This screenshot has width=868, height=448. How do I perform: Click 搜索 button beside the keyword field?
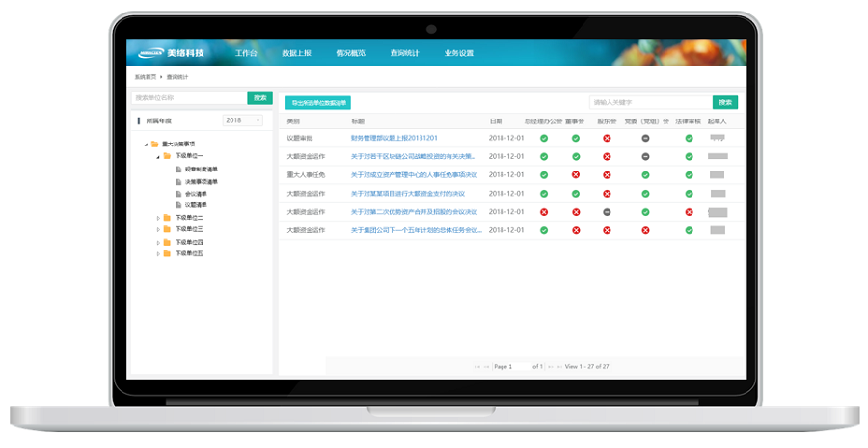pyautogui.click(x=725, y=102)
